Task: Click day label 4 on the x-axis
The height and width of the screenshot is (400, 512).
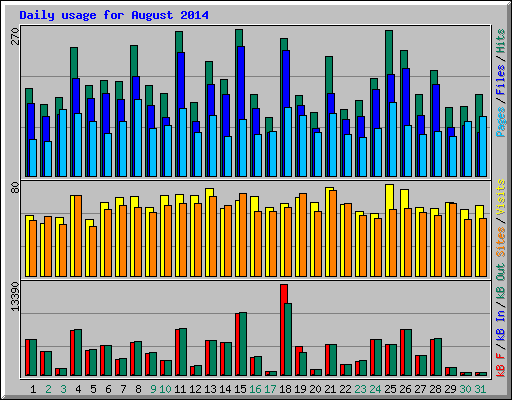Action: click(78, 389)
